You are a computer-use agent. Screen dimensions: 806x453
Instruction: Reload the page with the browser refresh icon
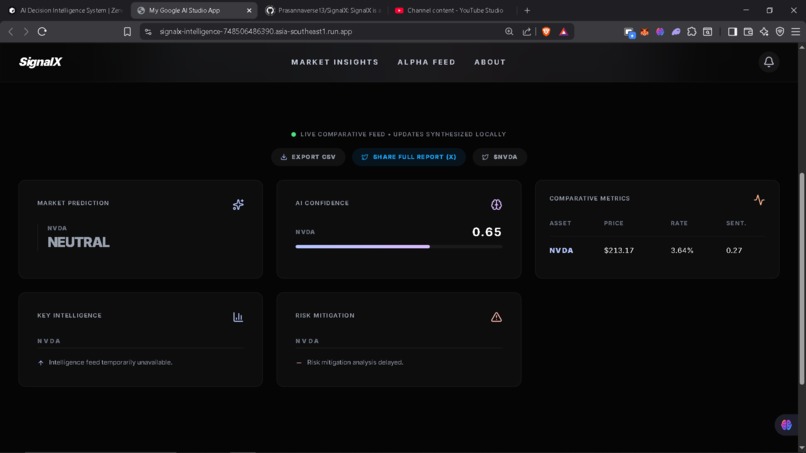pyautogui.click(x=42, y=31)
